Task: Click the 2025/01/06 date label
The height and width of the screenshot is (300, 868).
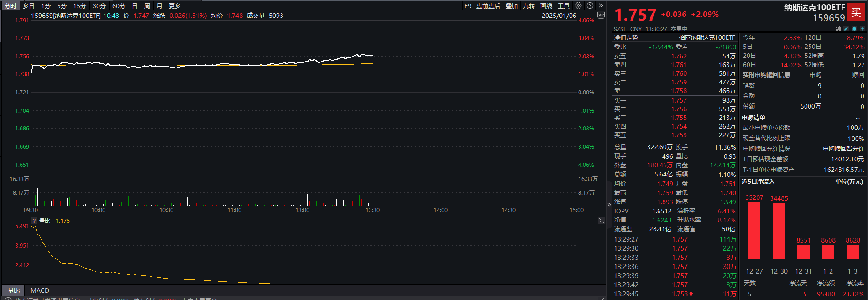Action: pyautogui.click(x=559, y=16)
